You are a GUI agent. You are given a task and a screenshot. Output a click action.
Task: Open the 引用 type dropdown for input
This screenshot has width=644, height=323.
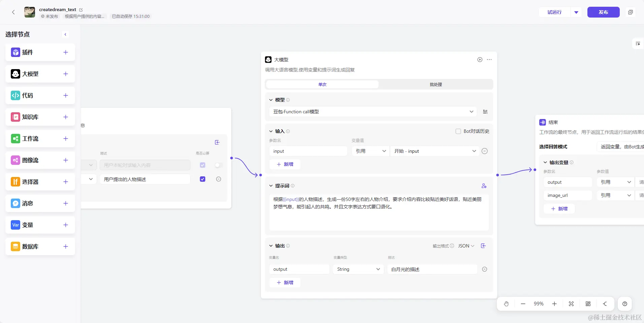tap(371, 151)
